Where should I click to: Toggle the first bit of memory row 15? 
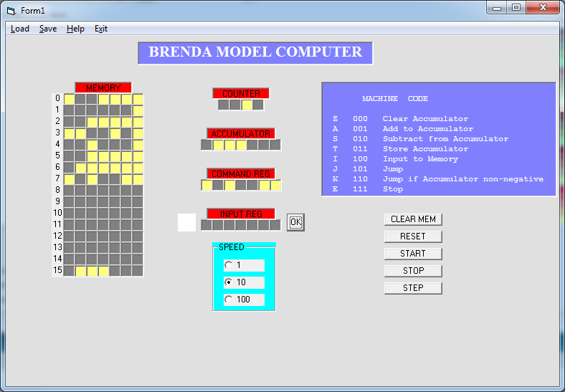pos(69,271)
